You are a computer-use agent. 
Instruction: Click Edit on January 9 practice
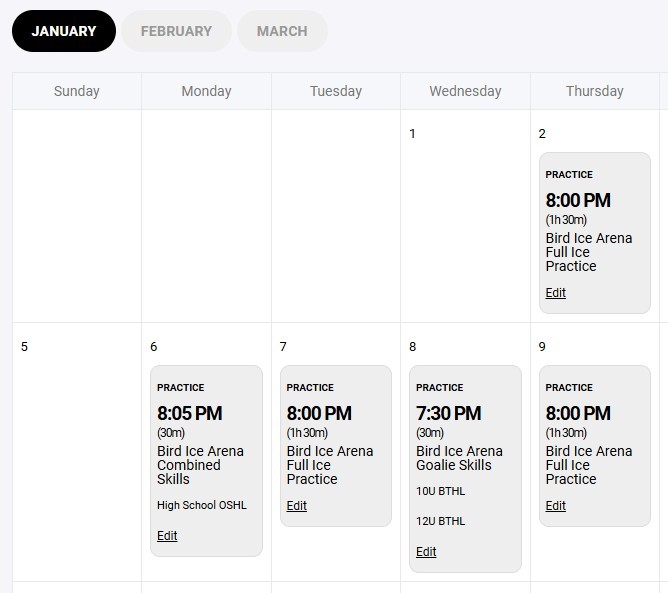(555, 506)
